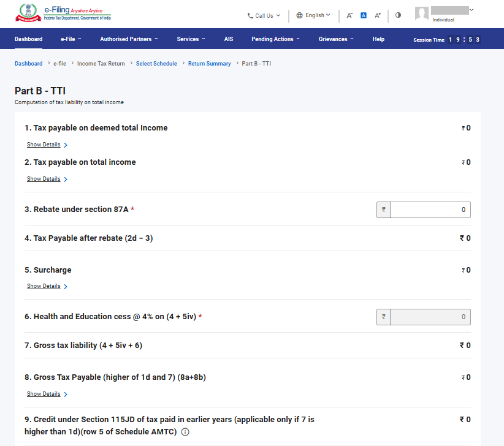This screenshot has height=446, width=504.
Task: Show details for Tax payable on deemed total income
Action: click(47, 145)
